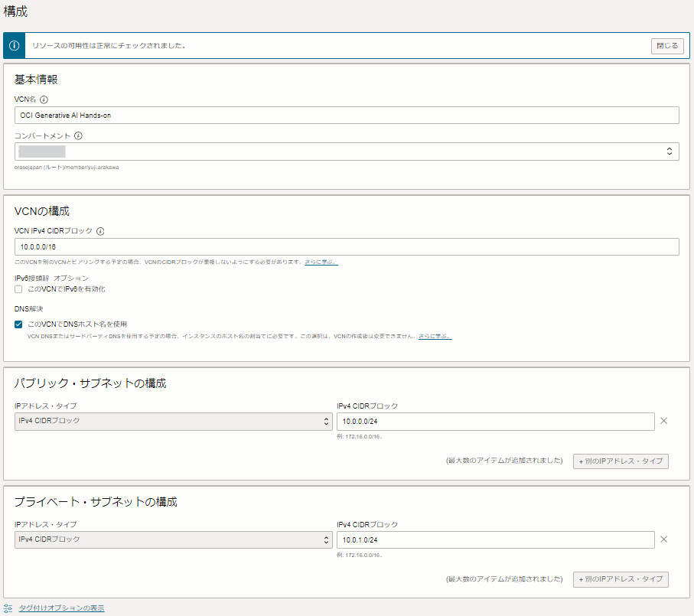Click the public subnet CIDR field 10.0.0.0/24

click(495, 422)
